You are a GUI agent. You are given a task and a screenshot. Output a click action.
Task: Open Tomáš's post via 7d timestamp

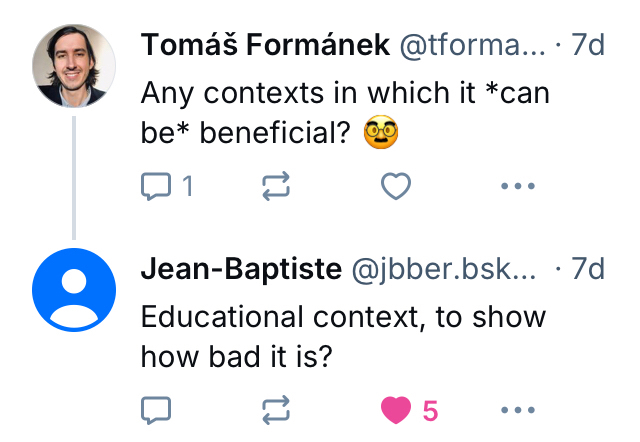click(588, 44)
